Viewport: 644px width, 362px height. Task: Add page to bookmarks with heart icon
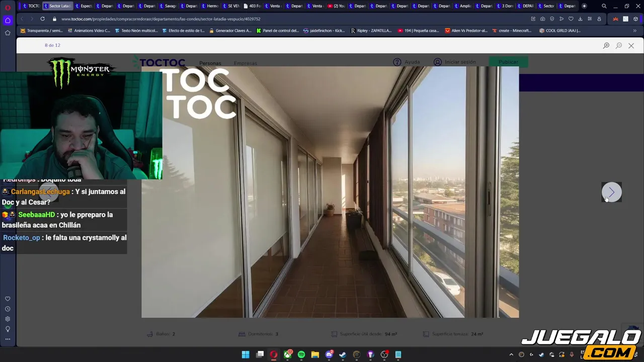point(571,19)
